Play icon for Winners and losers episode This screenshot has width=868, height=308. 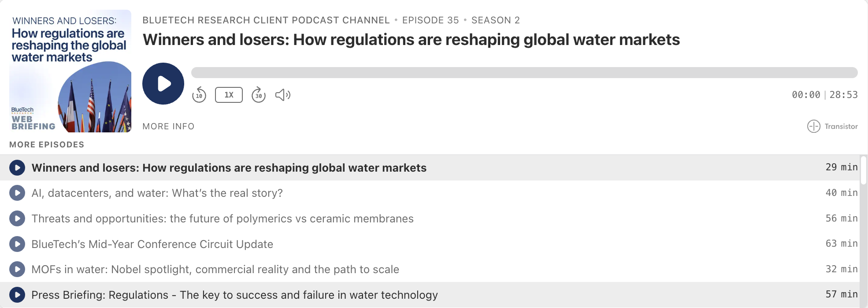coord(17,168)
